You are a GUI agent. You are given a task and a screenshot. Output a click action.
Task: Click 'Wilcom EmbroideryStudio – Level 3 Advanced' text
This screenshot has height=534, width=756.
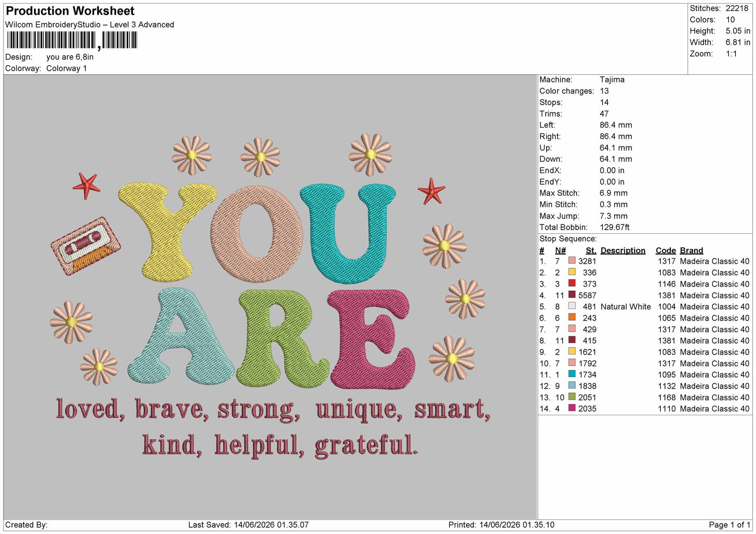click(89, 25)
